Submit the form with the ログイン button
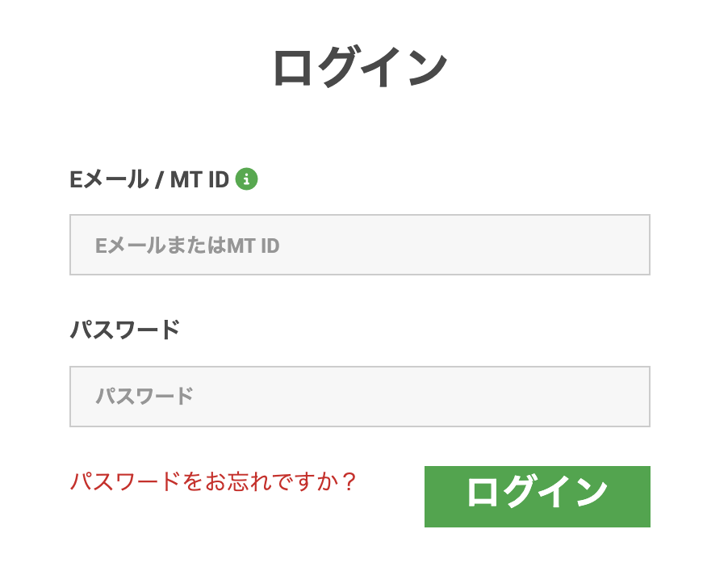The height and width of the screenshot is (588, 728). [x=538, y=497]
